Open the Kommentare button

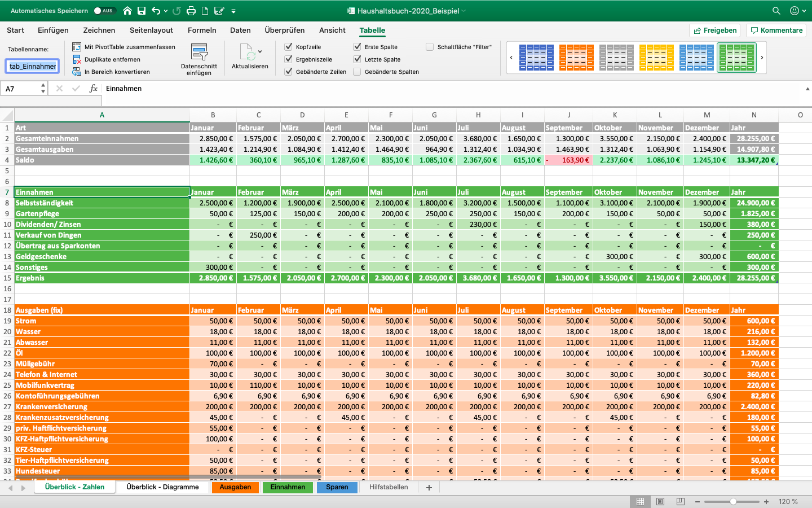click(x=776, y=30)
